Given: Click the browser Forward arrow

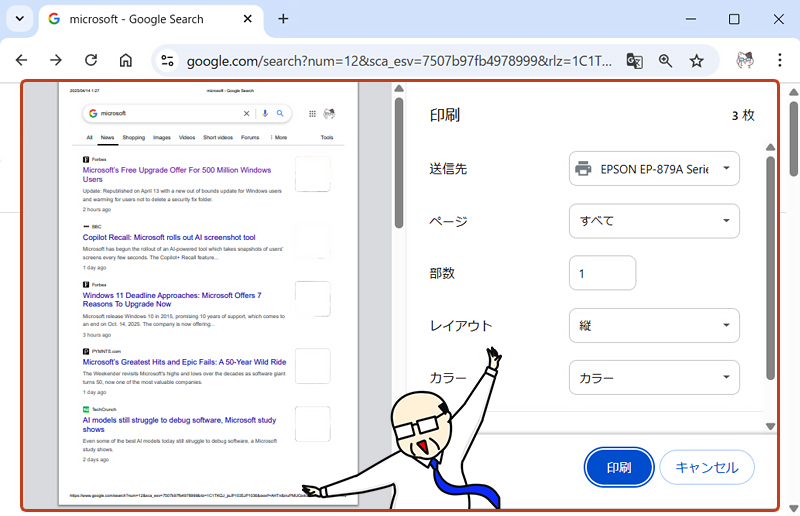Looking at the screenshot, I should 56,60.
